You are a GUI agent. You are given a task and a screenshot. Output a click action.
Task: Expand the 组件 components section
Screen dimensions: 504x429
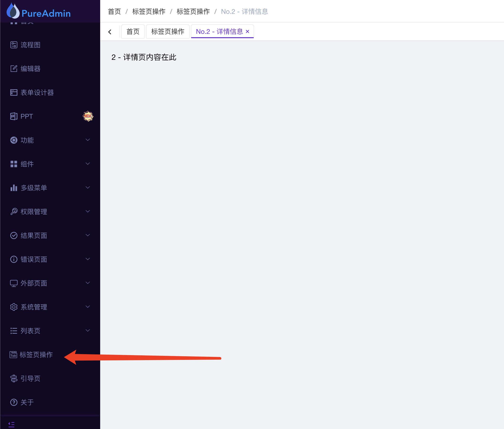click(27, 164)
